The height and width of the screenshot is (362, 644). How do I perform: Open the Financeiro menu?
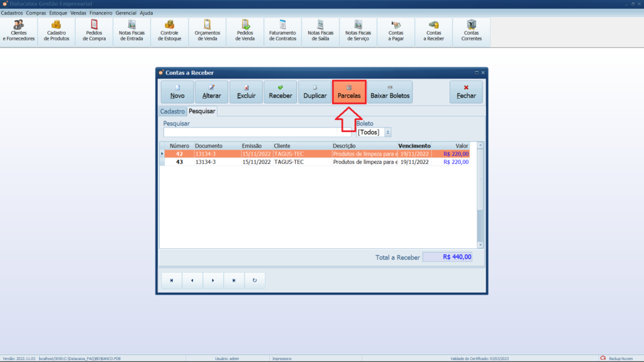(101, 13)
